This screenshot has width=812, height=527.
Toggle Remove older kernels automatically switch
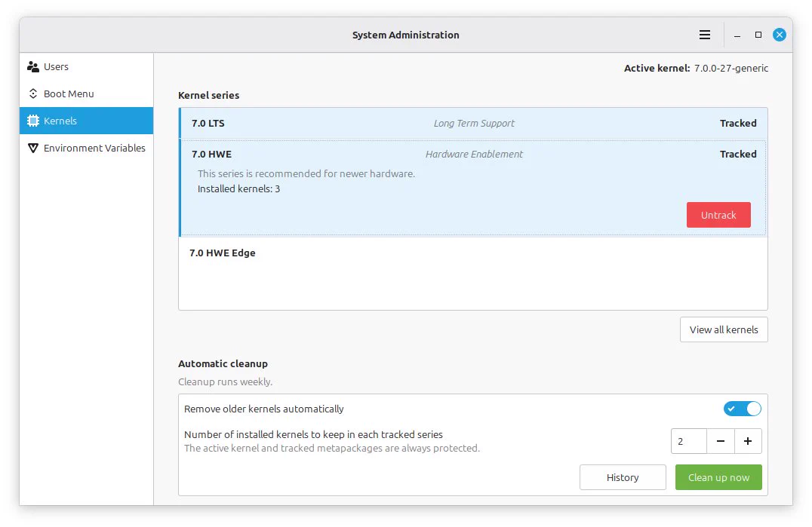(x=742, y=409)
